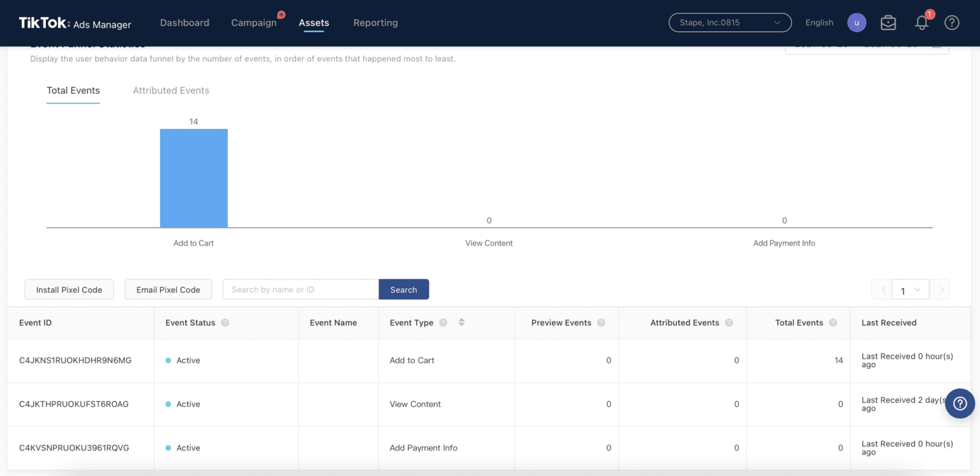
Task: Click the Event Status info icon
Action: (225, 323)
